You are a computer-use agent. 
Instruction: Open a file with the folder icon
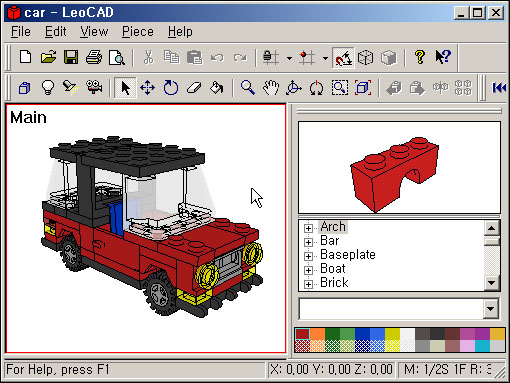click(x=49, y=57)
